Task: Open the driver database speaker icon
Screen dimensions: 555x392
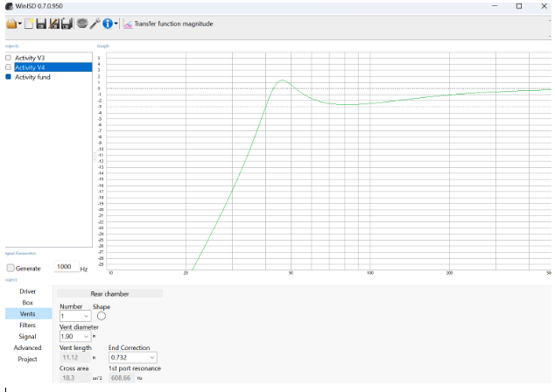Action: pyautogui.click(x=82, y=24)
